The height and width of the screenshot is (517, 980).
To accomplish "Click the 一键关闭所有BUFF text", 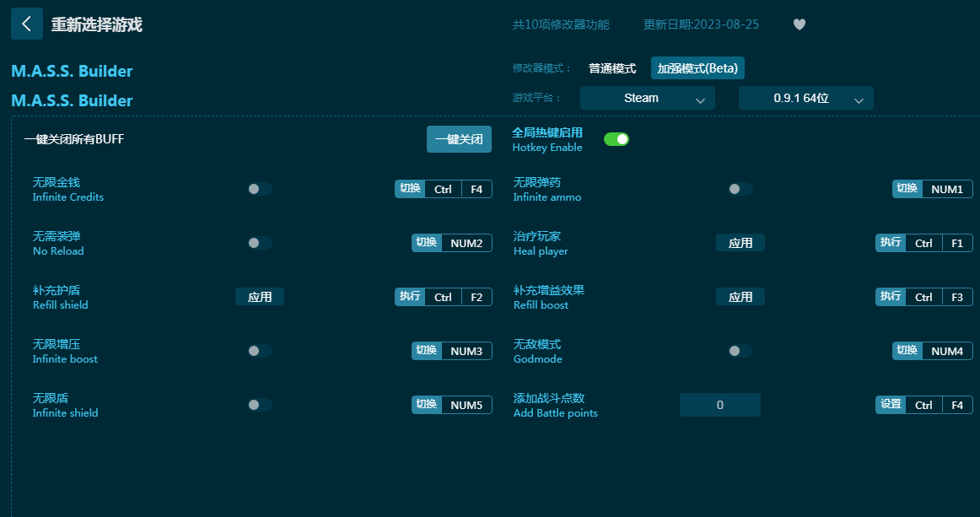I will click(74, 139).
